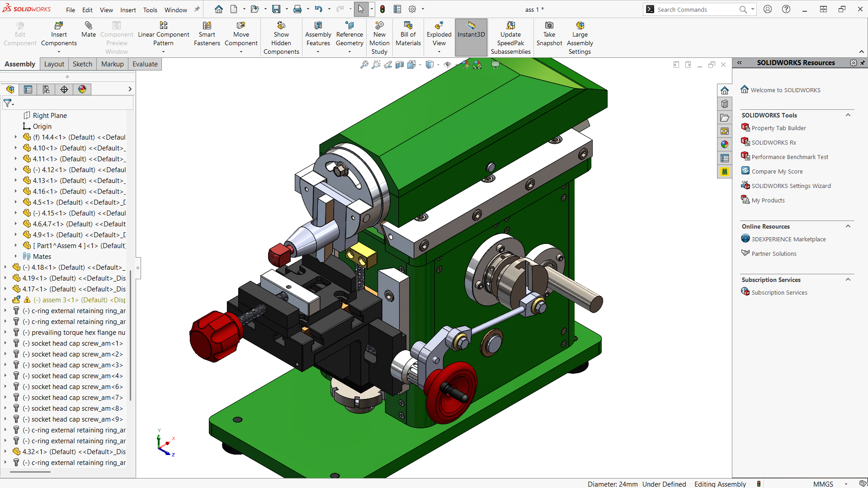868x488 pixels.
Task: Open the Tools menu
Action: pyautogui.click(x=150, y=10)
